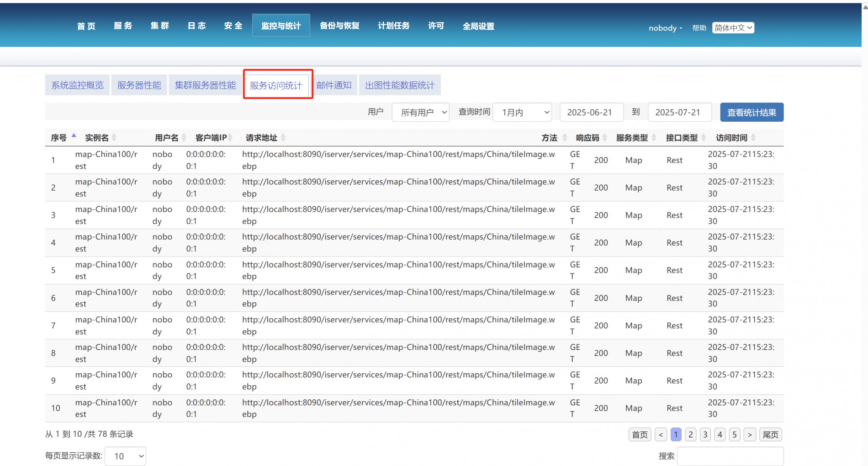Image resolution: width=868 pixels, height=466 pixels.
Task: Open the 简体中文 language selector
Action: click(x=733, y=28)
